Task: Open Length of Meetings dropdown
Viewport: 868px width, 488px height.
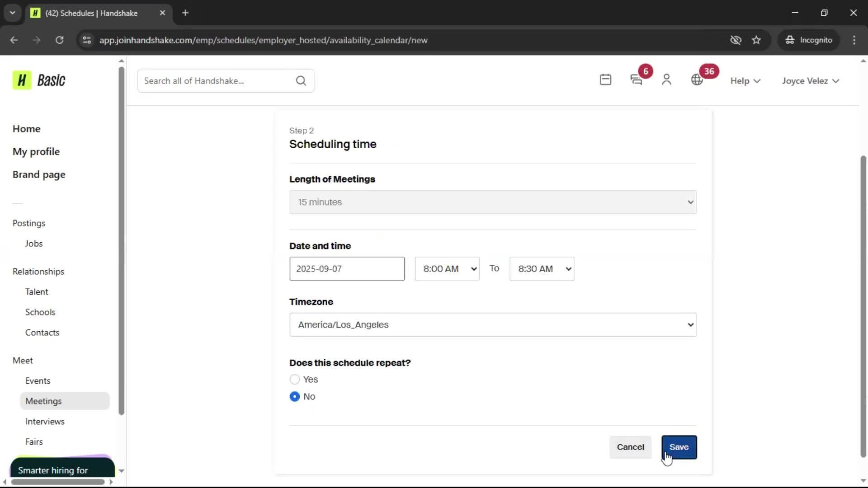Action: (493, 202)
